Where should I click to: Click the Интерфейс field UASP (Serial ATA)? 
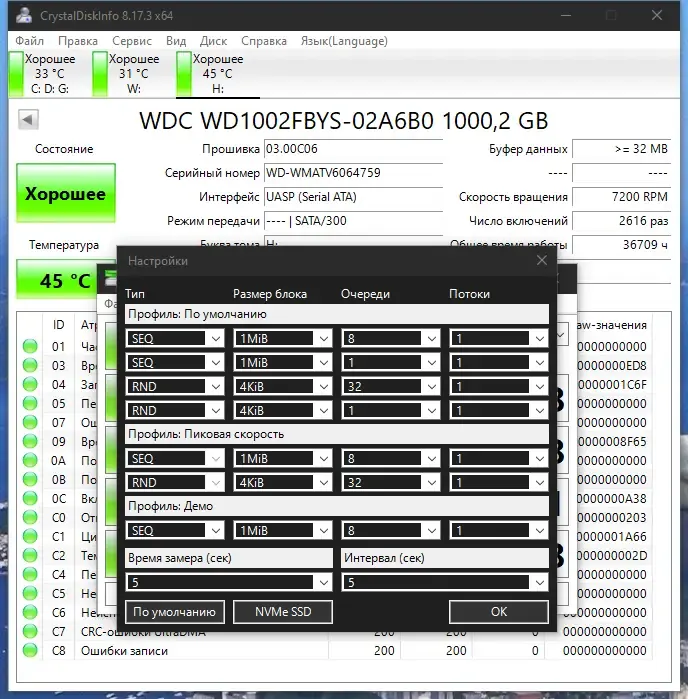(353, 197)
